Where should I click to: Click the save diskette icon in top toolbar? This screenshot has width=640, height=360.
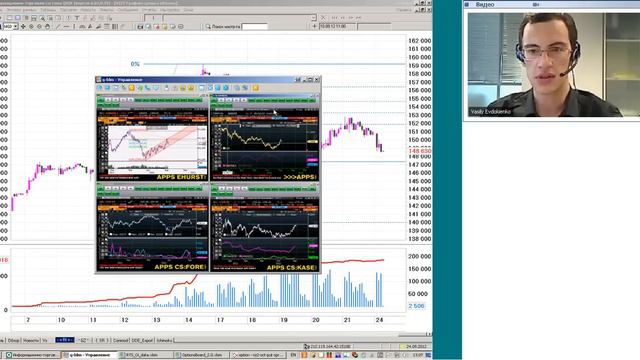34,18
